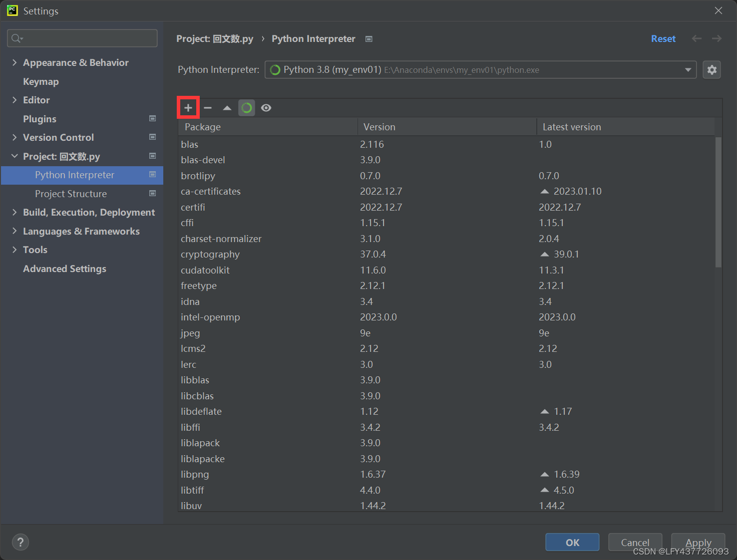Select the libpng package row
Screen dimensions: 737x560
[x=446, y=474]
